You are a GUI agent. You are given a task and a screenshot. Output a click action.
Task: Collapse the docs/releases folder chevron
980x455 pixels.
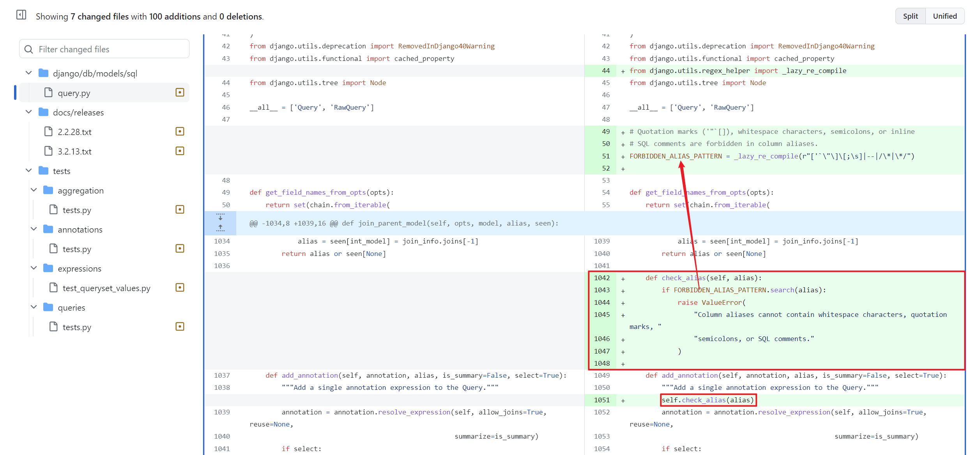coord(29,112)
